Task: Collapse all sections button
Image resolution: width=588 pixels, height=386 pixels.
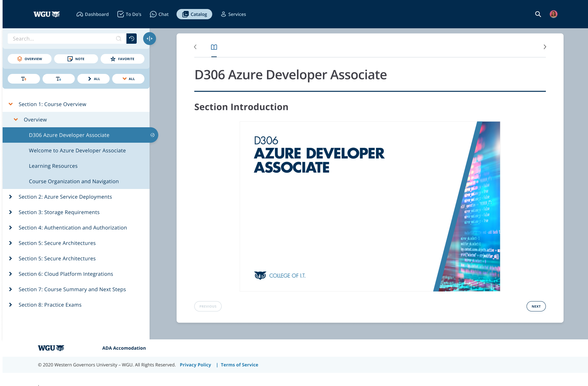Action: pos(93,79)
